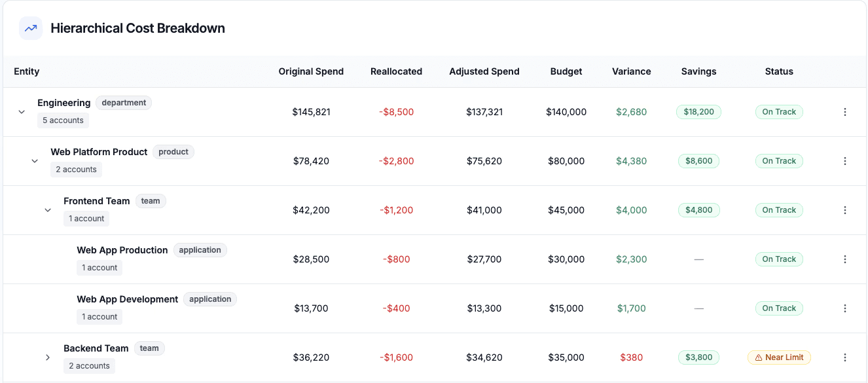868x383 pixels.
Task: Click the Original Spend column header
Action: (x=311, y=71)
